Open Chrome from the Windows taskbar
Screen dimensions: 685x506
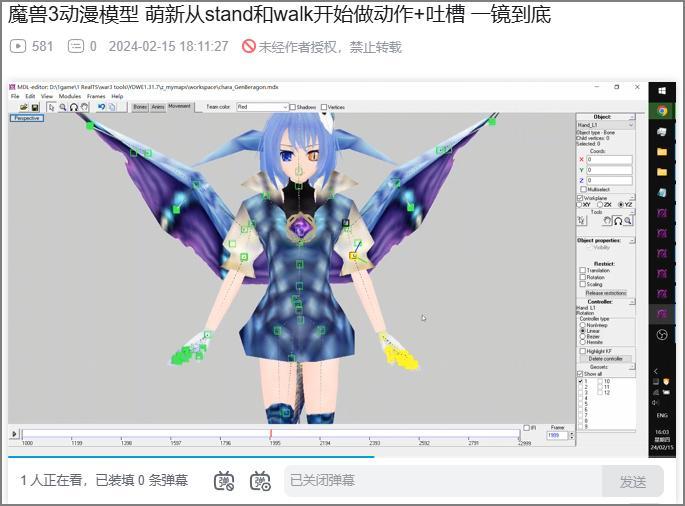click(x=662, y=111)
